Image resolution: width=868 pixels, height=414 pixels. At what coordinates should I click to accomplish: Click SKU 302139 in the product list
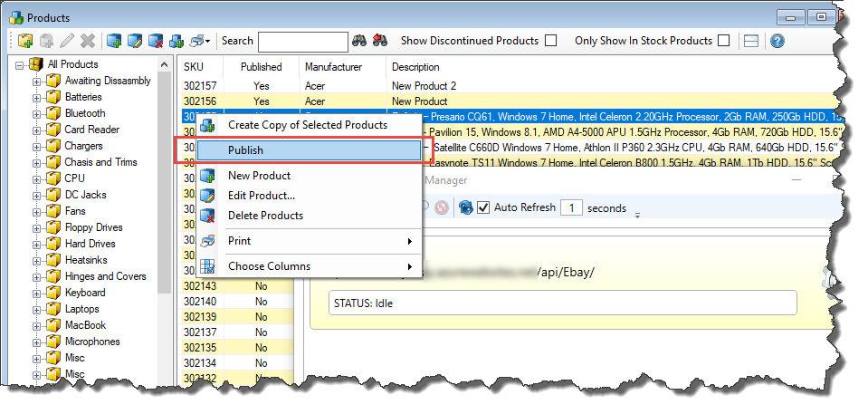tap(200, 317)
